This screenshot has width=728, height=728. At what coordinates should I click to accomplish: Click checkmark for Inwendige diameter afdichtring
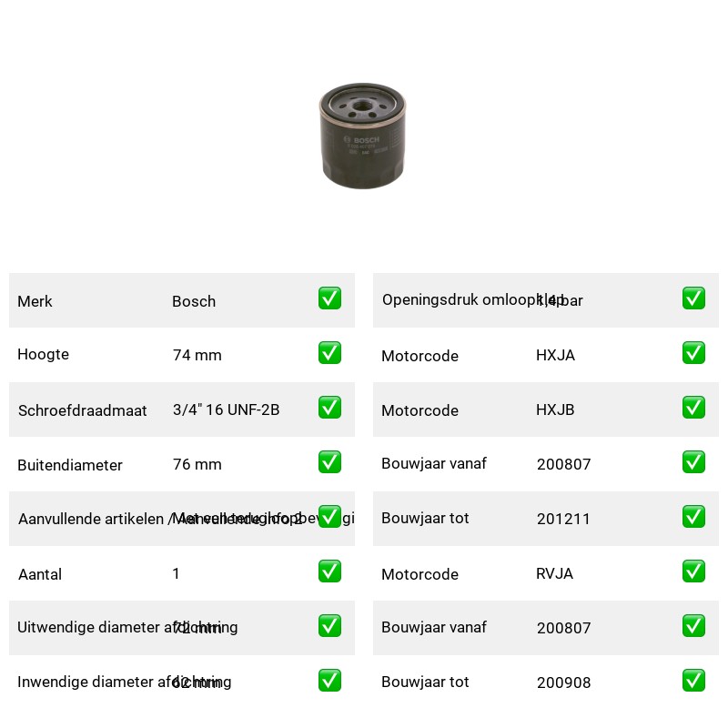(329, 680)
